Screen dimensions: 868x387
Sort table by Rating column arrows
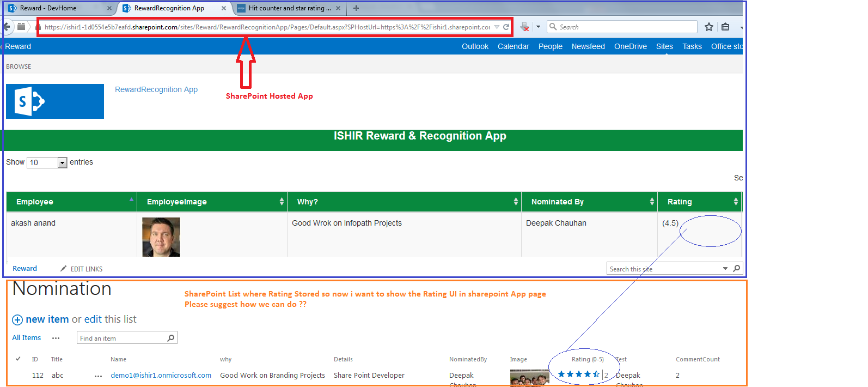click(736, 202)
